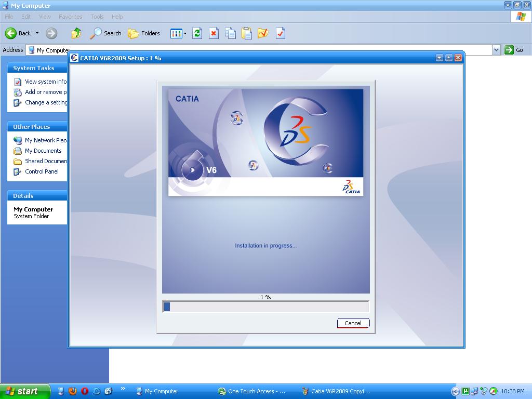The height and width of the screenshot is (399, 532).
Task: Collapse the Details panel header
Action: pyautogui.click(x=37, y=196)
